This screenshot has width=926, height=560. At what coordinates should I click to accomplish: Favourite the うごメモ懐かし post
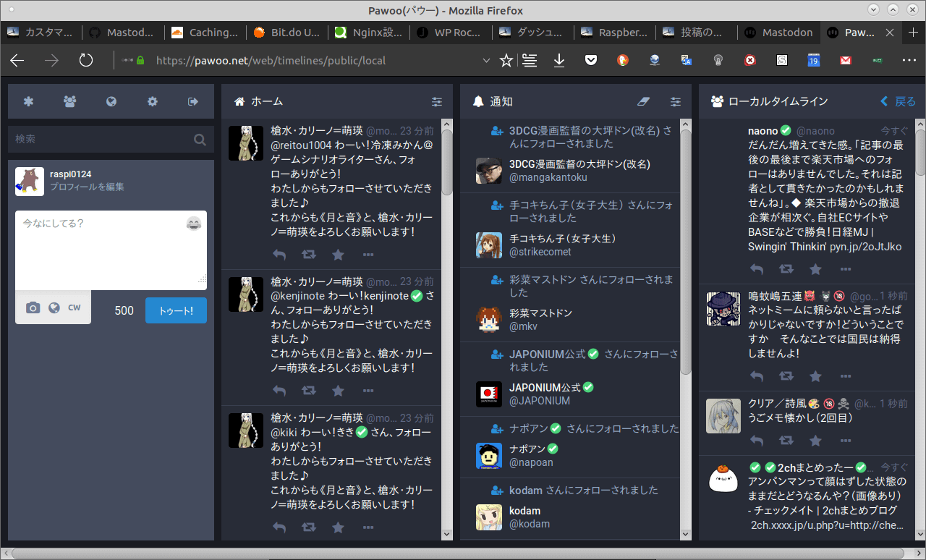click(x=815, y=441)
